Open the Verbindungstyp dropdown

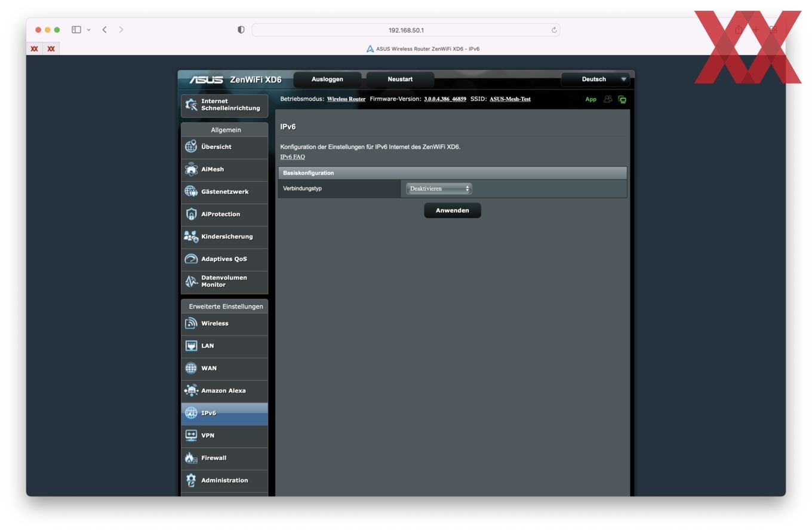pyautogui.click(x=439, y=189)
